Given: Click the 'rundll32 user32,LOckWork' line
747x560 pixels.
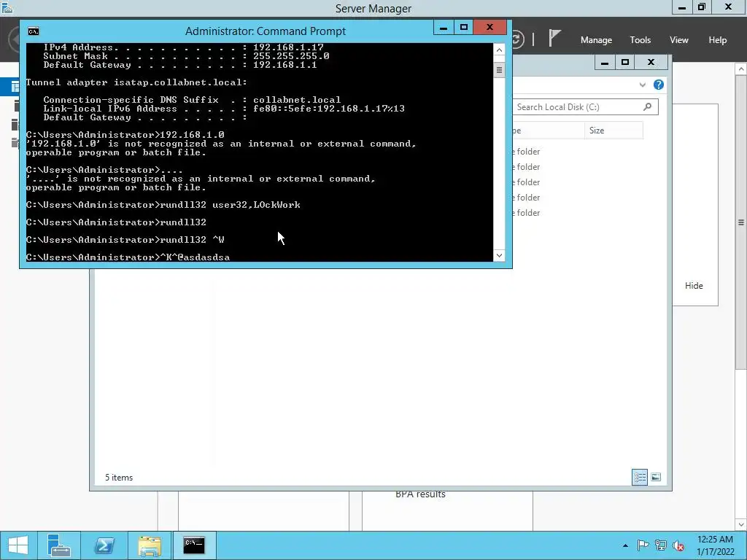Looking at the screenshot, I should point(163,205).
